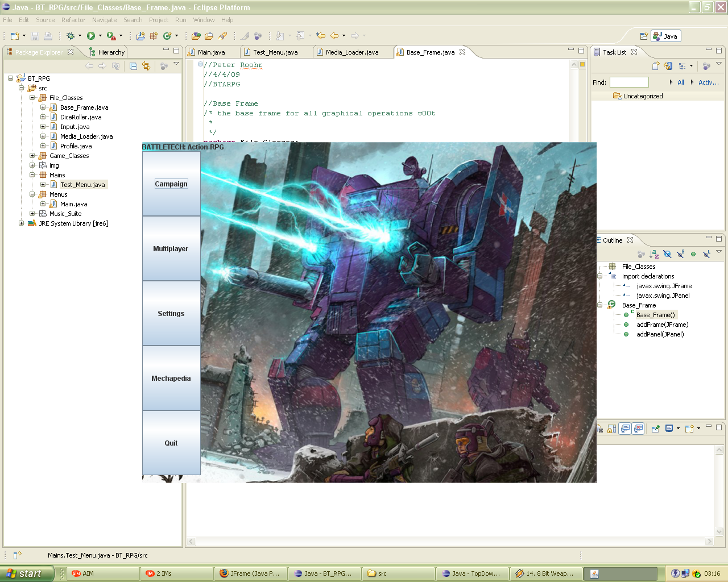Choose Multiplayer in the BattleTech game window
This screenshot has width=728, height=582.
tap(171, 249)
